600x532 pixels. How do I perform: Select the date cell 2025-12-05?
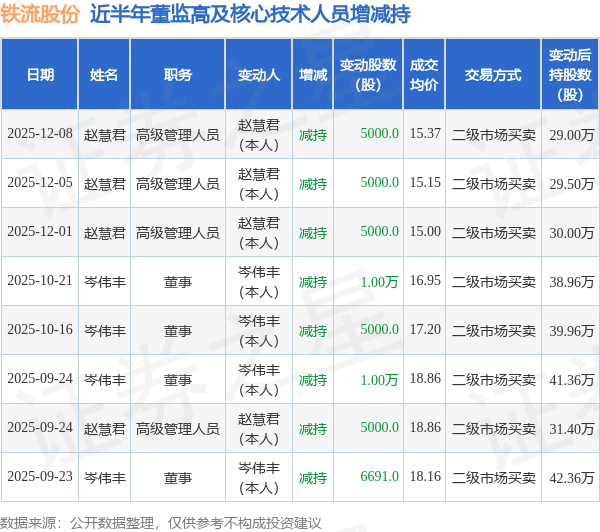coord(40,183)
